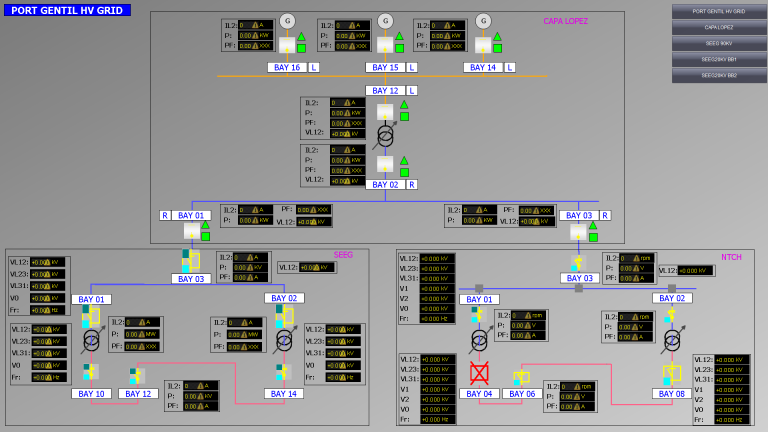Select the red crossed breaker above BAY 04
This screenshot has height=432, width=768.
coord(479,373)
